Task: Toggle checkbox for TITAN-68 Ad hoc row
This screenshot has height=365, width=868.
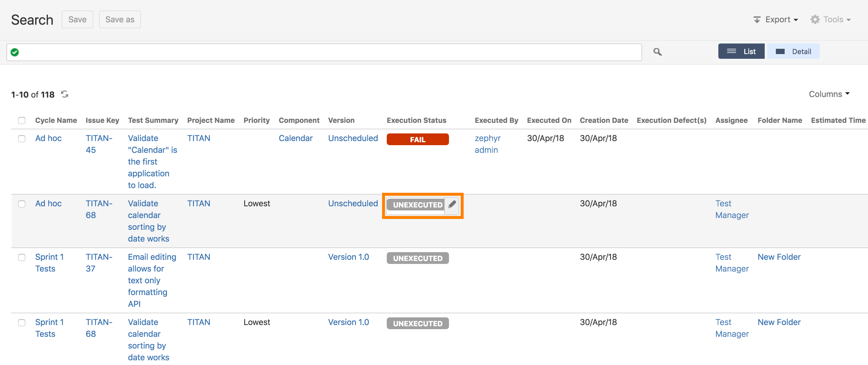Action: click(x=22, y=204)
